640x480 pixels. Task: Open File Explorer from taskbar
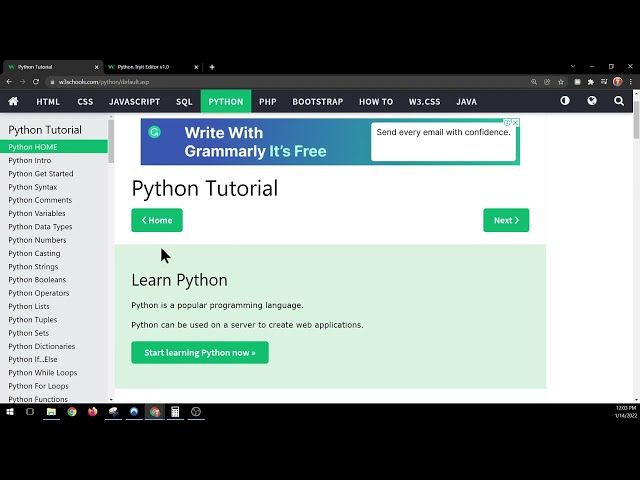click(x=51, y=412)
